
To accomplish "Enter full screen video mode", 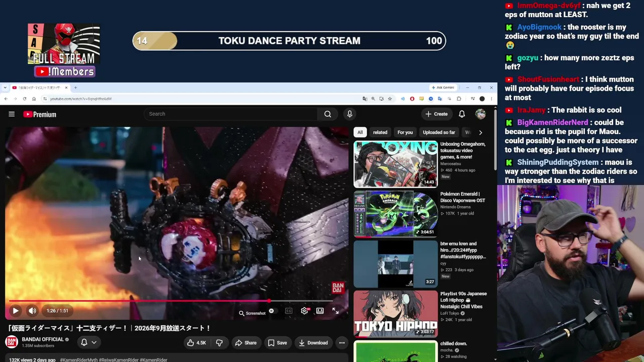I will pyautogui.click(x=336, y=311).
